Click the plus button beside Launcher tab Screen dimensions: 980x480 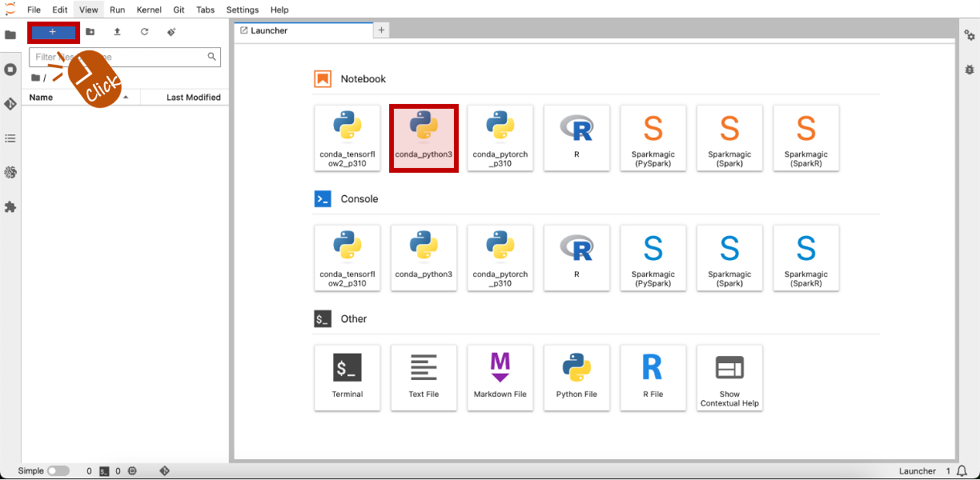(x=382, y=30)
